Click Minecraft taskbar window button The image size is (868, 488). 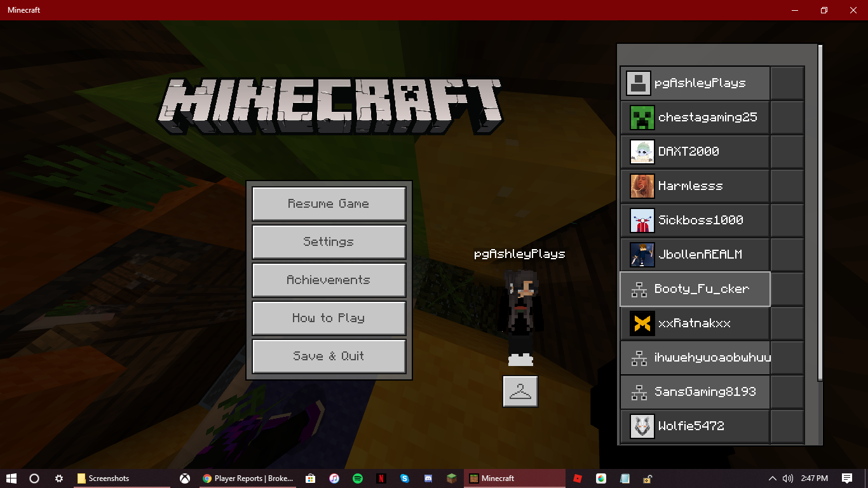pos(515,478)
